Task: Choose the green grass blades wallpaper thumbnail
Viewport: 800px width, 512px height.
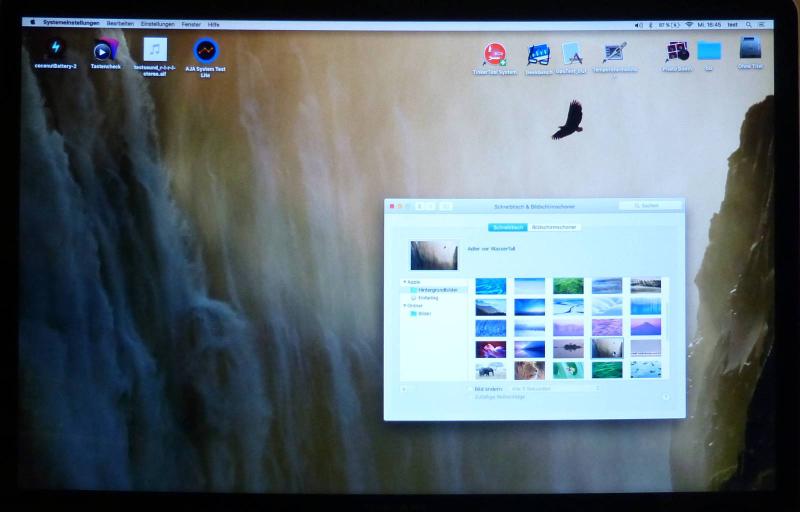Action: 568,286
